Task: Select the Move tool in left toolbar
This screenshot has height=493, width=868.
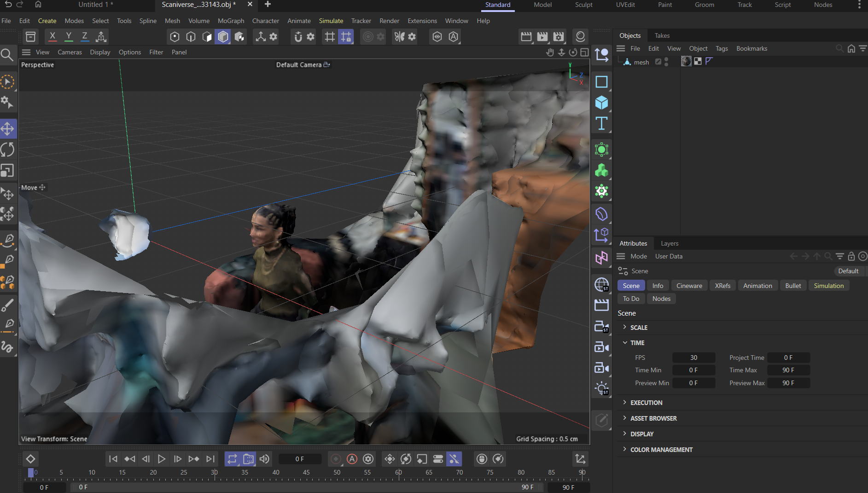Action: pos(8,129)
